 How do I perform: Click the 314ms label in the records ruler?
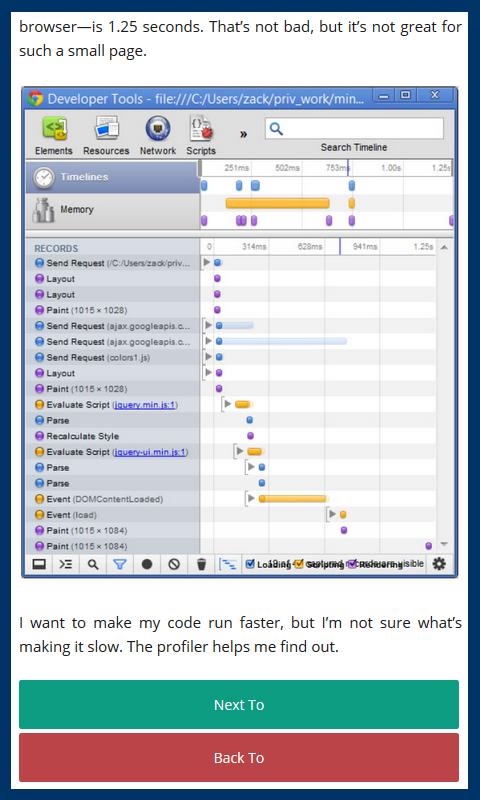tap(254, 246)
